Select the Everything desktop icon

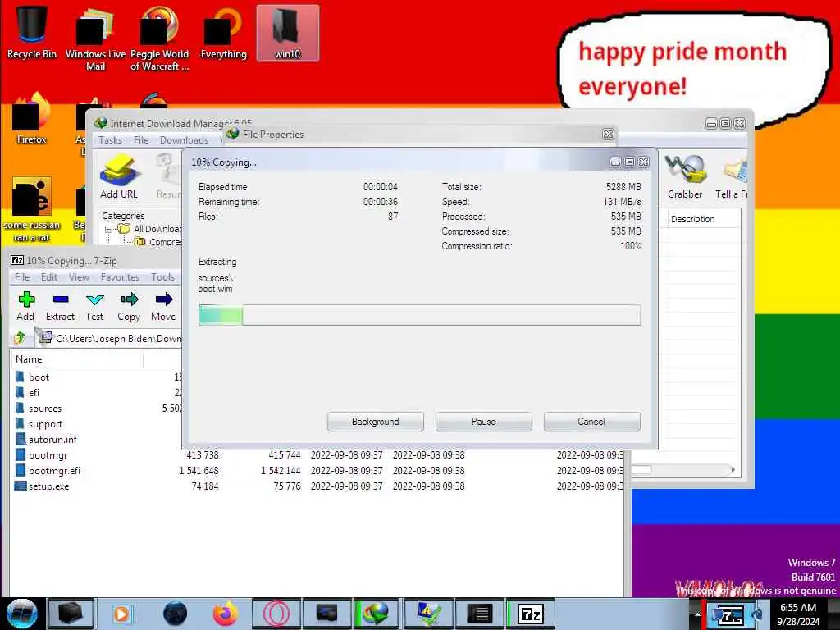tap(223, 33)
